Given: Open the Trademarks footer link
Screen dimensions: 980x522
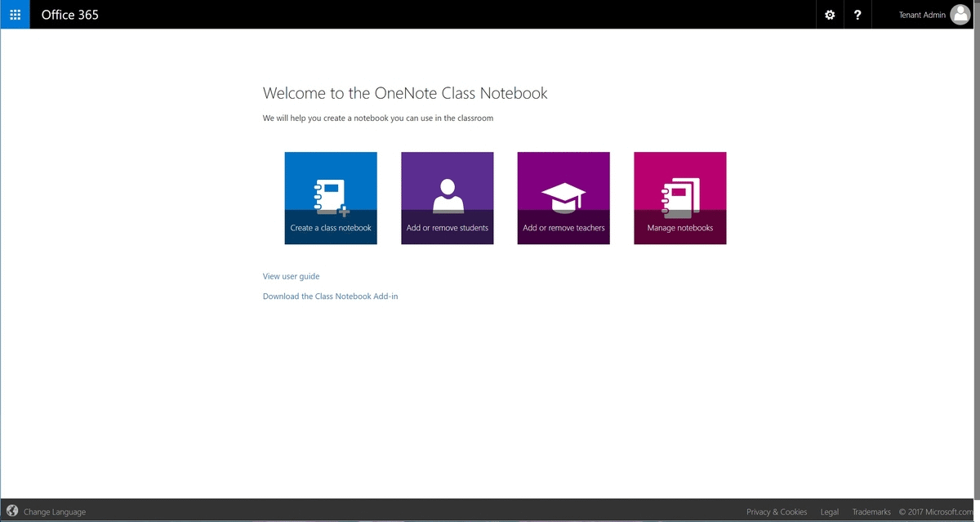Looking at the screenshot, I should tap(871, 512).
